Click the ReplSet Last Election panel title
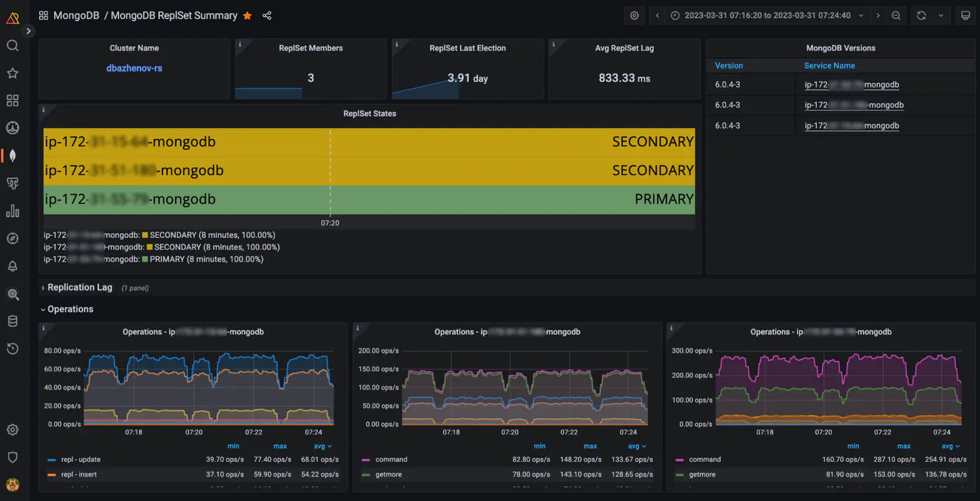Image resolution: width=980 pixels, height=501 pixels. pyautogui.click(x=468, y=48)
